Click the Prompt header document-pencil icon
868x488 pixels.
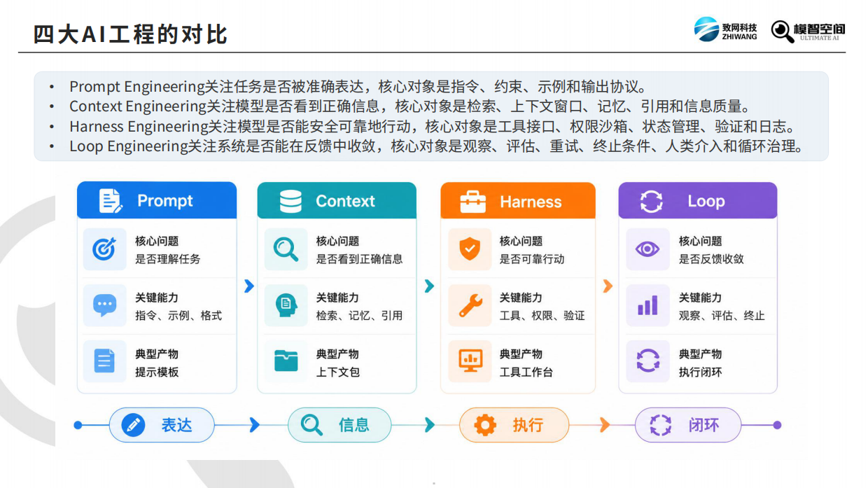[111, 201]
